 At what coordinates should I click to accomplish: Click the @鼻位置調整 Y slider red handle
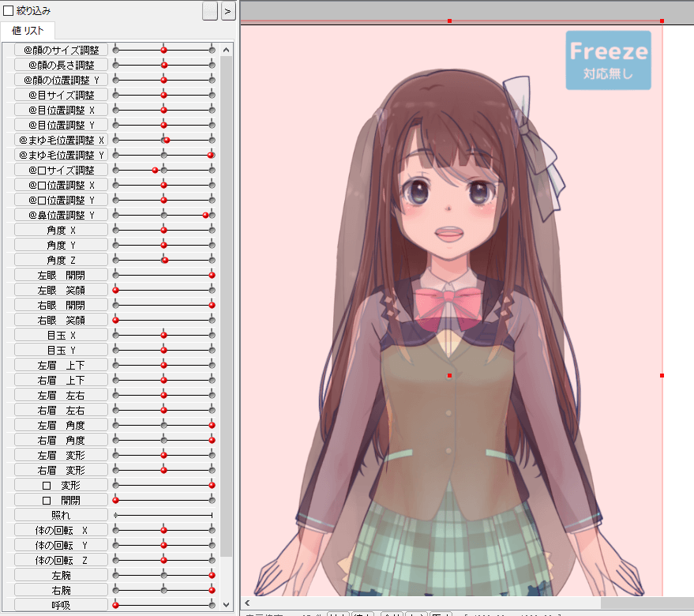205,216
